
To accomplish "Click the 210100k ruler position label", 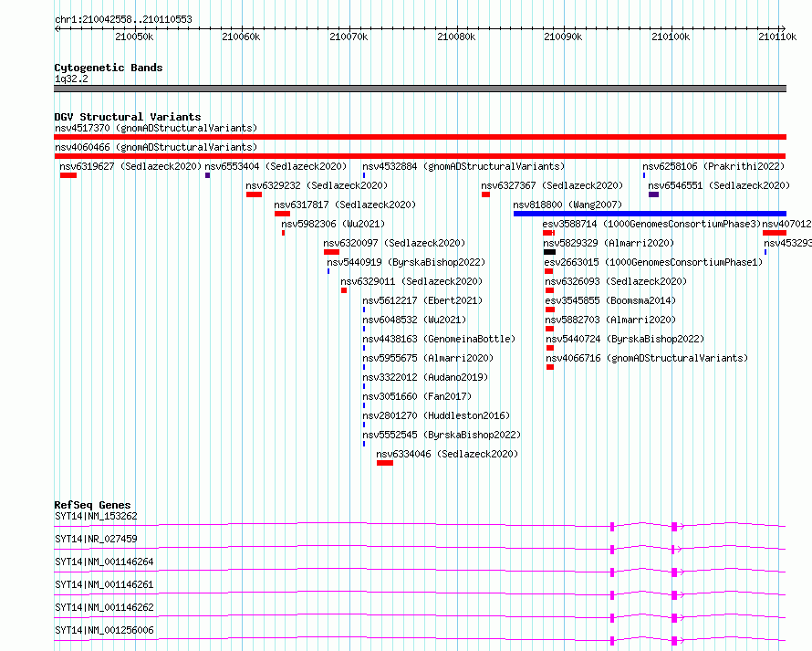I will coord(671,37).
